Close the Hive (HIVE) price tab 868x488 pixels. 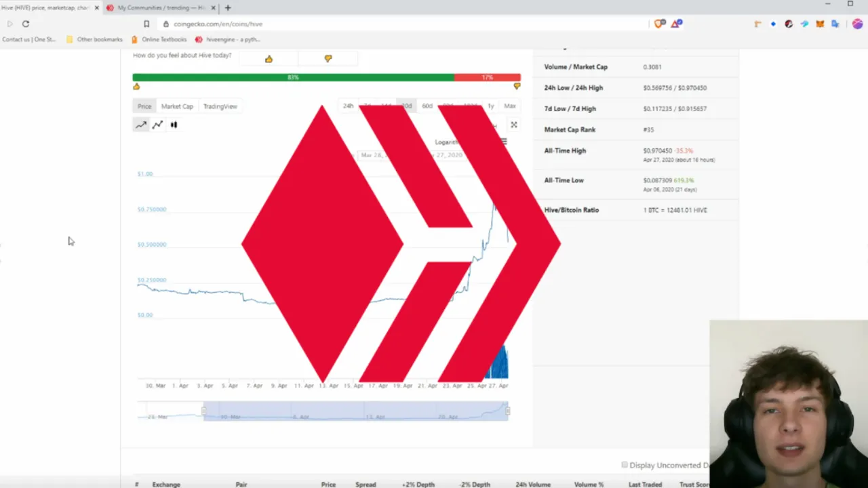96,7
